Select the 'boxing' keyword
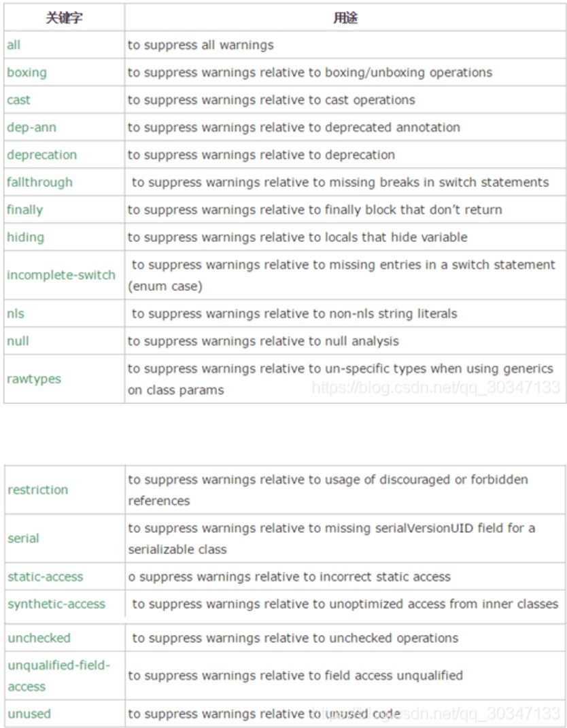Viewport: 567px width, 728px height. pos(27,72)
